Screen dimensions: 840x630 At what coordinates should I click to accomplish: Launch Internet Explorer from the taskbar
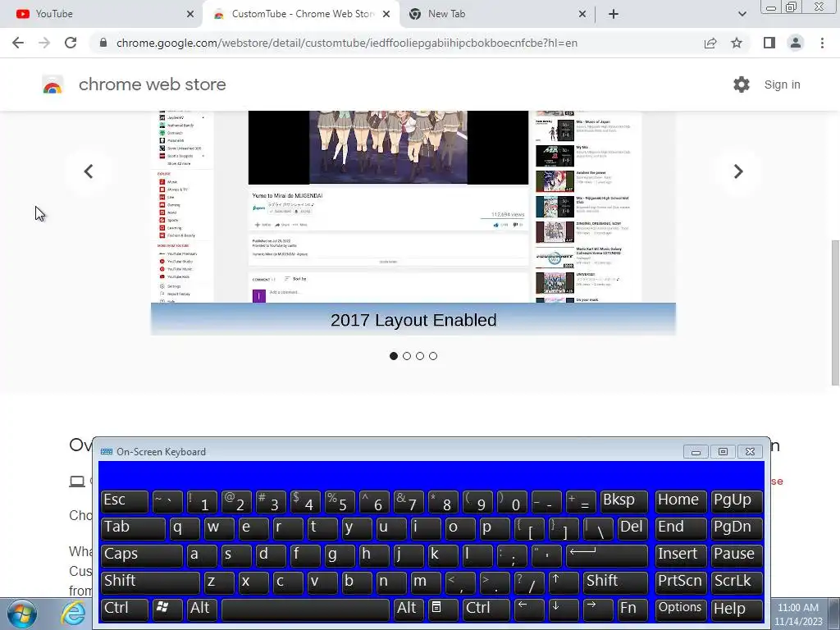click(72, 614)
